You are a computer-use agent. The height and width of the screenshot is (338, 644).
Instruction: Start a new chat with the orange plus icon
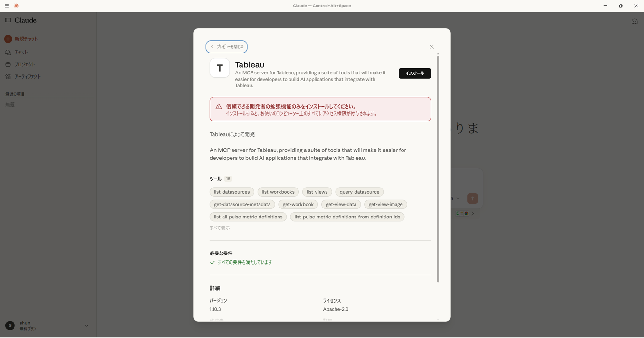click(8, 39)
